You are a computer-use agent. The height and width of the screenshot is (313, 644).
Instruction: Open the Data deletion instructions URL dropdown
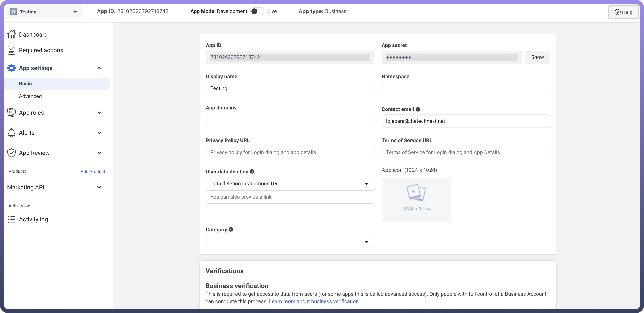(x=290, y=184)
